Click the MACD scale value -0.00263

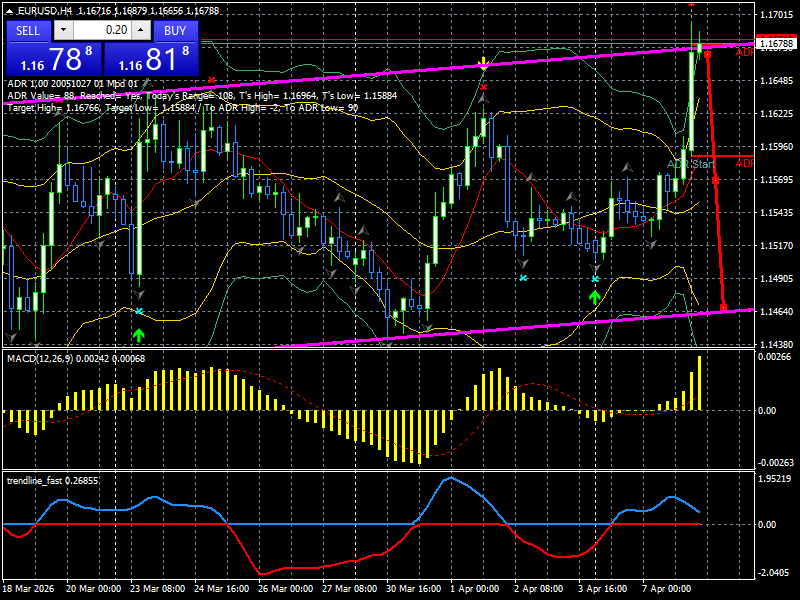click(x=776, y=463)
